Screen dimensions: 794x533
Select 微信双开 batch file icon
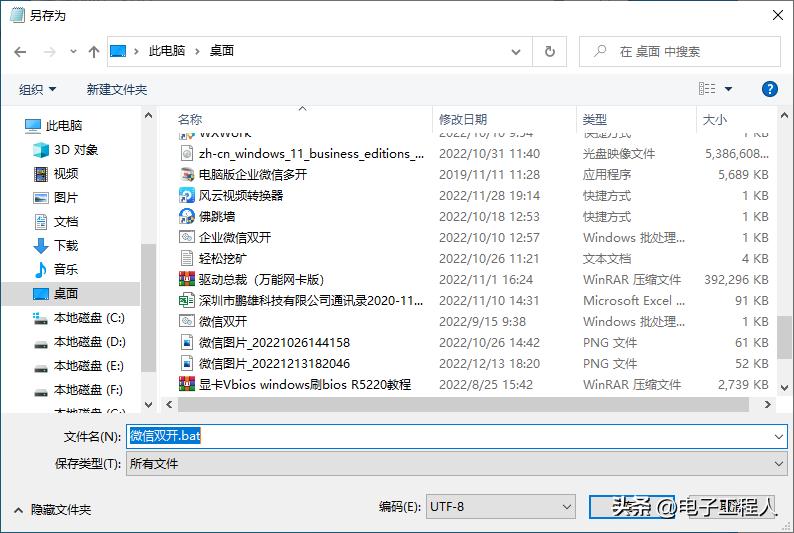coord(187,321)
